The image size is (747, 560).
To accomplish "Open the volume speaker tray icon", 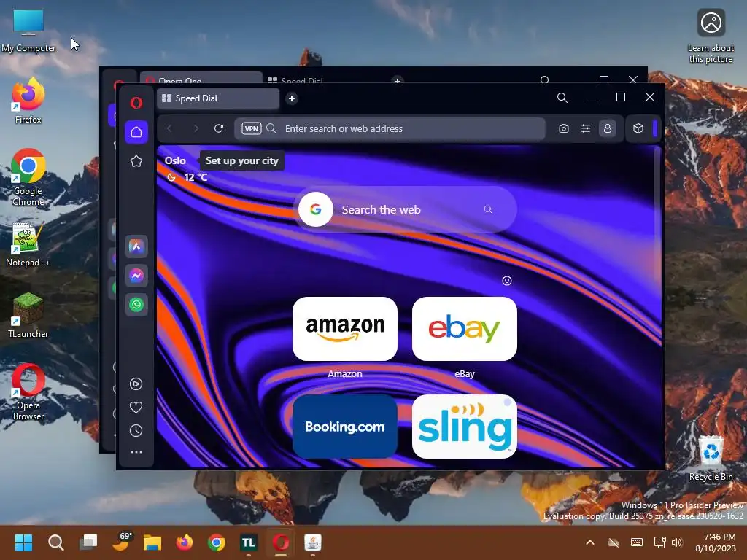I will (676, 542).
